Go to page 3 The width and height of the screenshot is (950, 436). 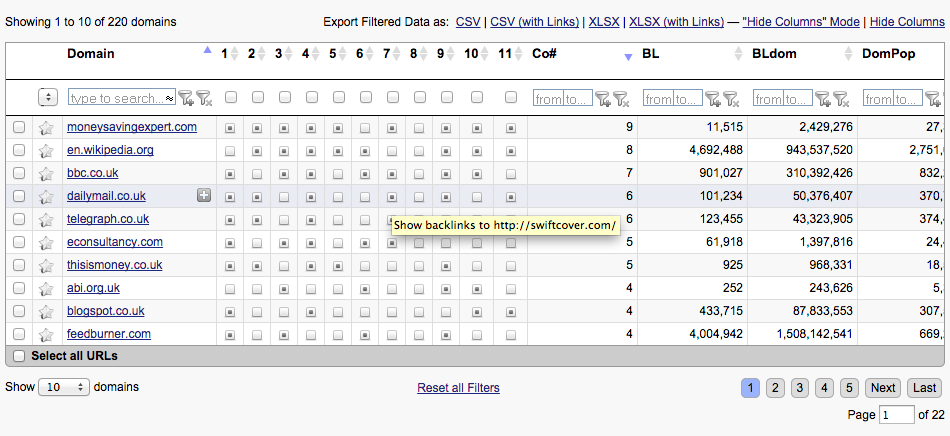(x=800, y=388)
